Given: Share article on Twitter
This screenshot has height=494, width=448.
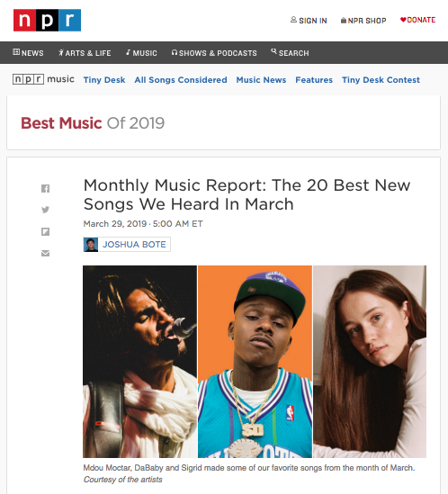Looking at the screenshot, I should pyautogui.click(x=45, y=210).
